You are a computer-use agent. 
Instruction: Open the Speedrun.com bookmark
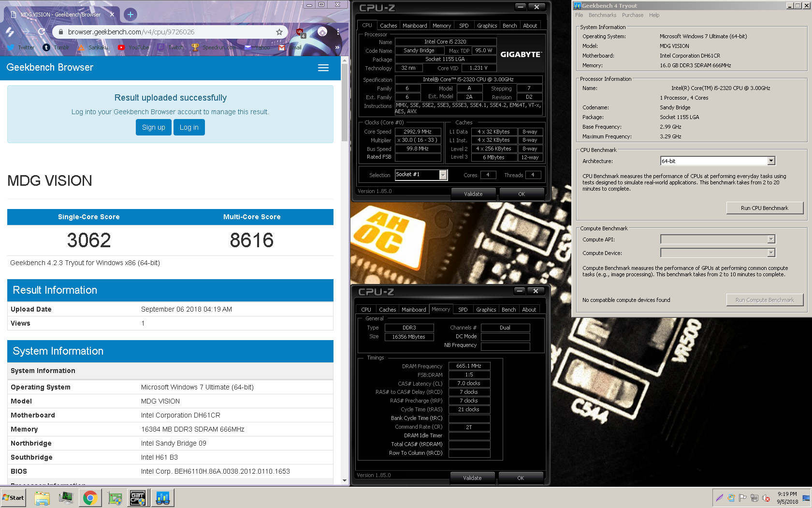point(214,47)
